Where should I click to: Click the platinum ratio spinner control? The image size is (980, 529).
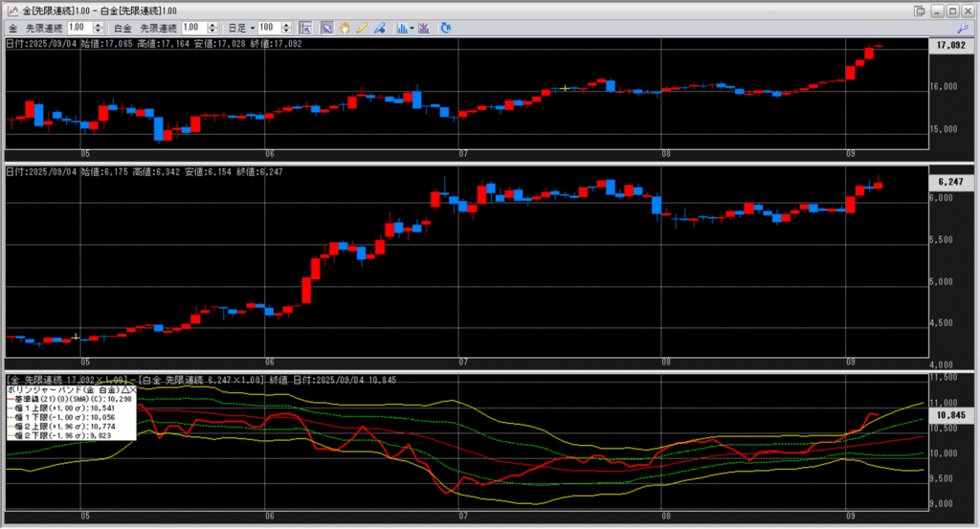point(217,29)
